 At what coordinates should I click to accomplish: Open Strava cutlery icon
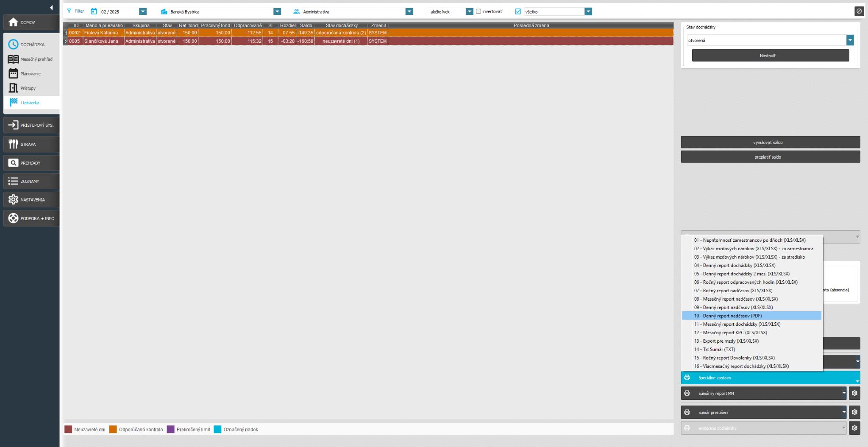click(x=14, y=144)
